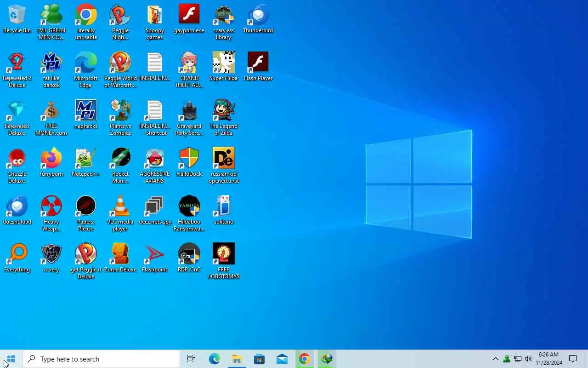Viewport: 588px width, 368px height.
Task: Select the GRAND THEFT AU... shortcut
Action: [x=189, y=70]
